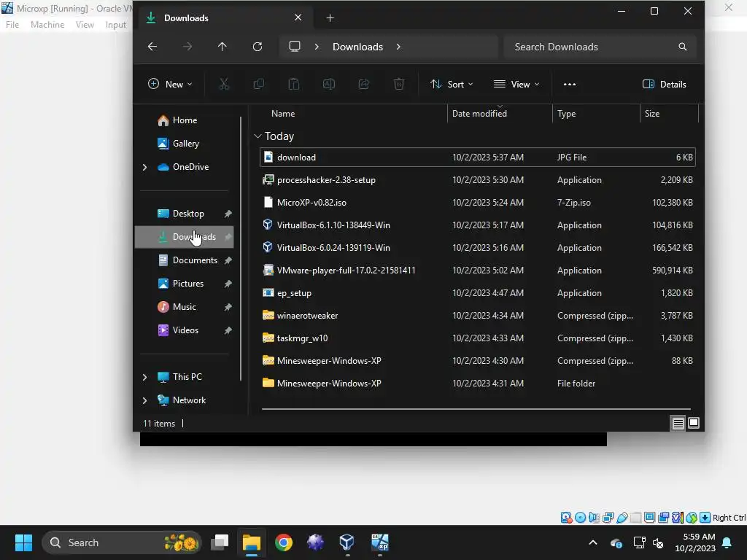Add a new Explorer tab
747x560 pixels.
tap(330, 18)
